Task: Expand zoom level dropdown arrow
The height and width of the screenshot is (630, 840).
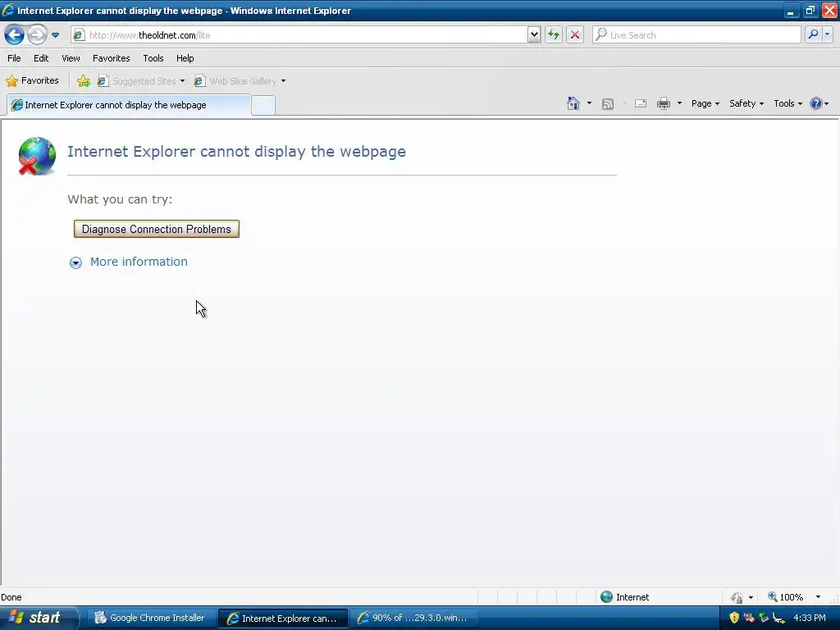Action: 818,597
